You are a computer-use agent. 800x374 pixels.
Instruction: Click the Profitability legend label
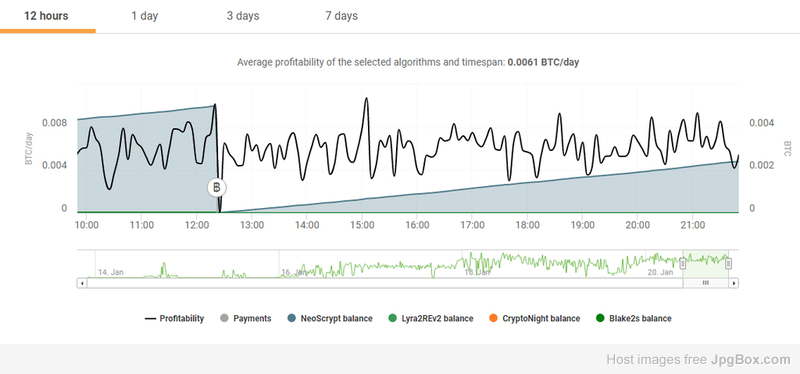tap(182, 318)
